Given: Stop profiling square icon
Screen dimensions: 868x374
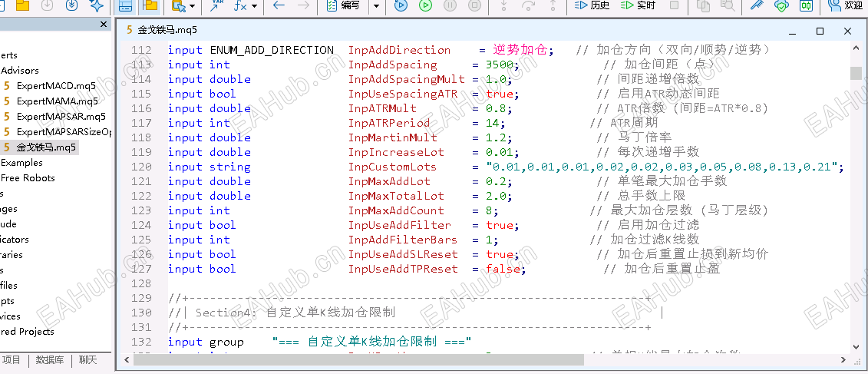Looking at the screenshot, I should pos(674,5).
